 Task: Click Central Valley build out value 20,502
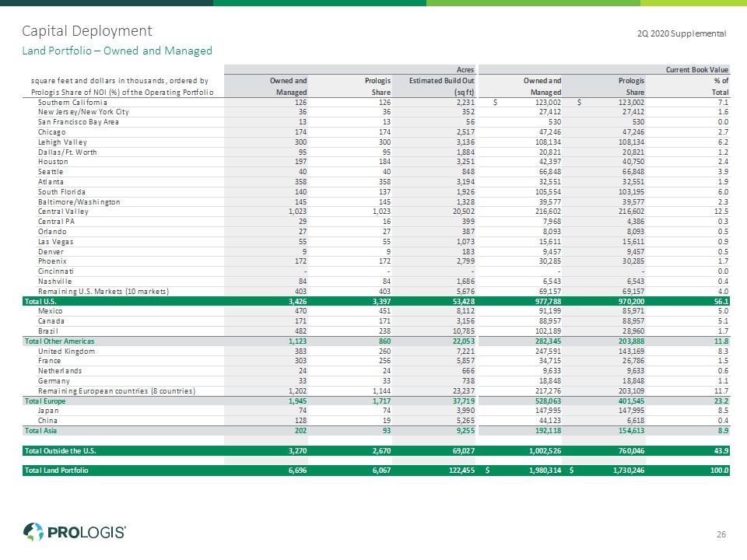[464, 212]
